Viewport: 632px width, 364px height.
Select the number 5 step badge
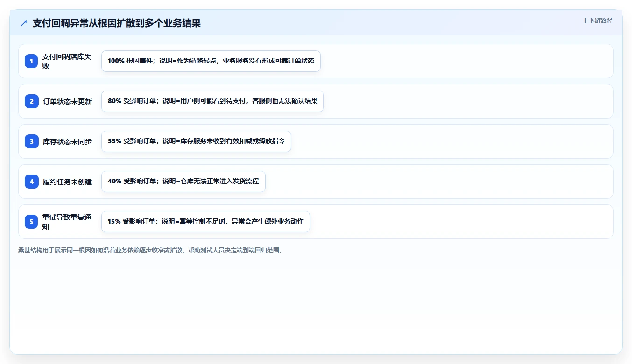[31, 222]
